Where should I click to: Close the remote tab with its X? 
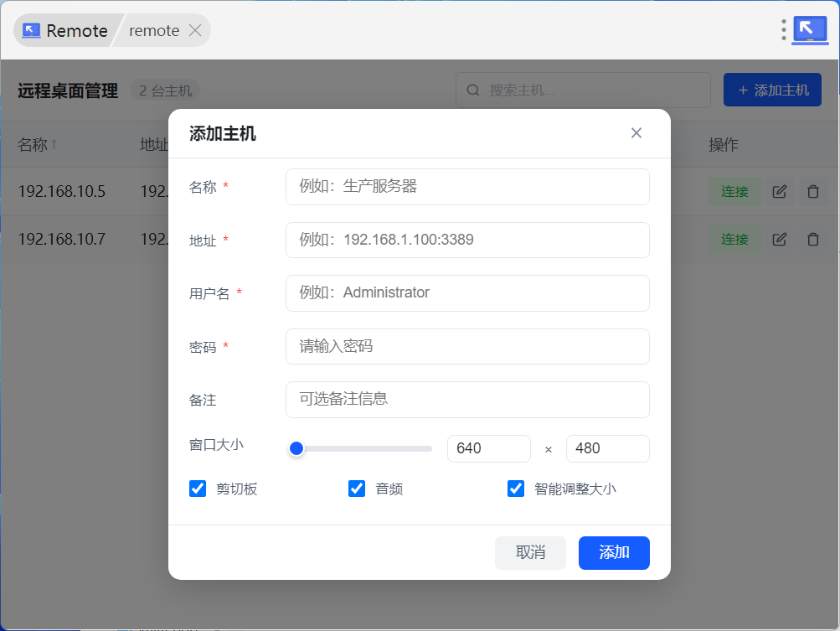coord(195,31)
